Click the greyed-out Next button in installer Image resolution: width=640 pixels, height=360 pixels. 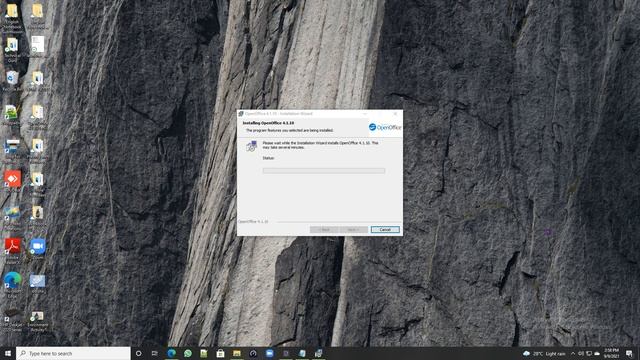(x=353, y=230)
